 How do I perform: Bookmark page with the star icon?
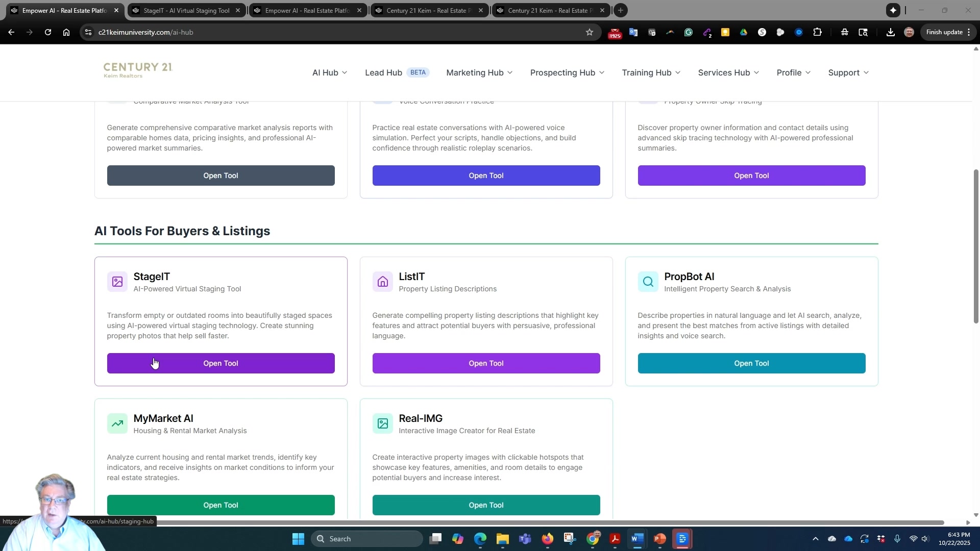(590, 32)
